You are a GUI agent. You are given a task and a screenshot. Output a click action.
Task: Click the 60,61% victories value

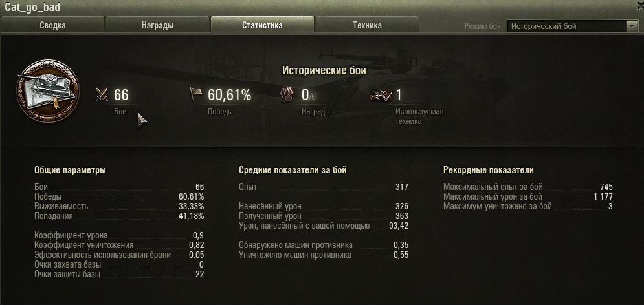click(229, 95)
